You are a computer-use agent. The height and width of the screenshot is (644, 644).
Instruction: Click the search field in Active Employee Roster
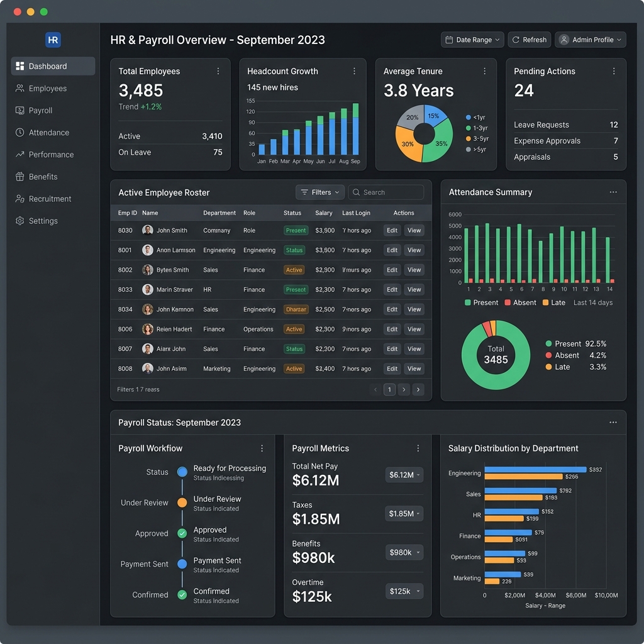coord(386,192)
